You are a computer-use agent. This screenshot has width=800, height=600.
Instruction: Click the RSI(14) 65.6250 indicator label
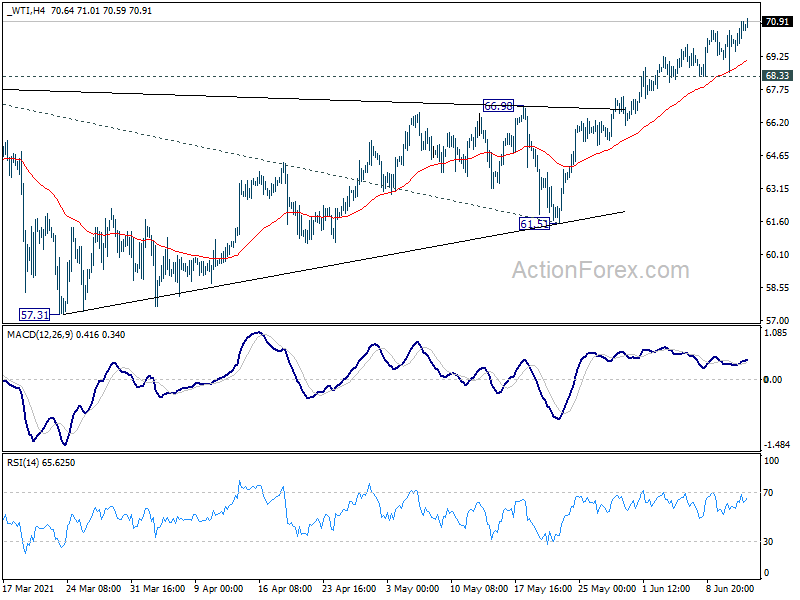coord(41,463)
